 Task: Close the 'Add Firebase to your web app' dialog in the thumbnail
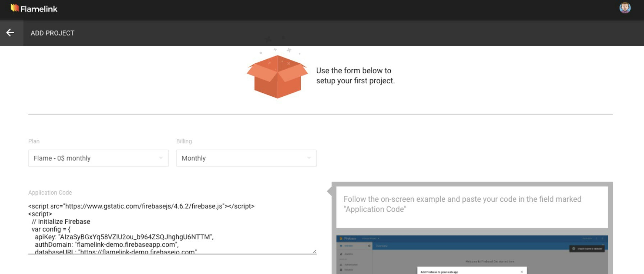[522, 272]
